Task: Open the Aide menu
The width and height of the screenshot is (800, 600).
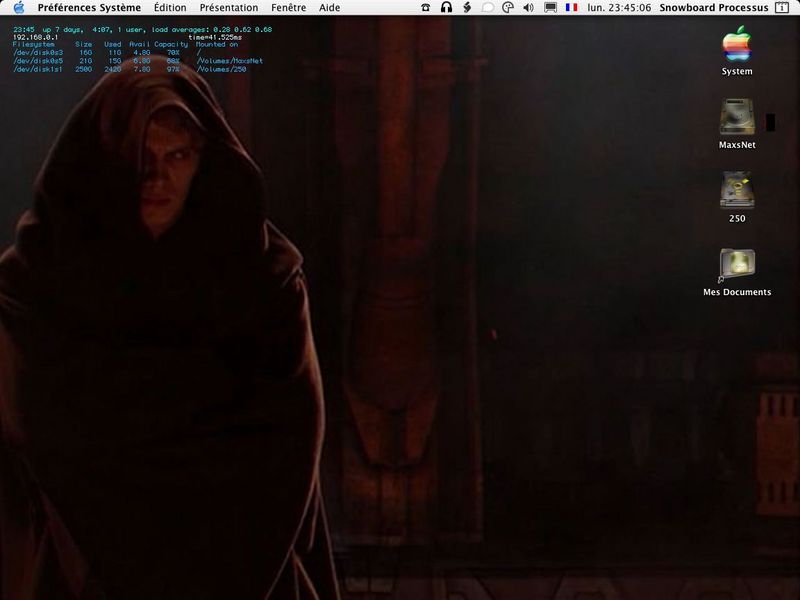Action: [x=330, y=8]
